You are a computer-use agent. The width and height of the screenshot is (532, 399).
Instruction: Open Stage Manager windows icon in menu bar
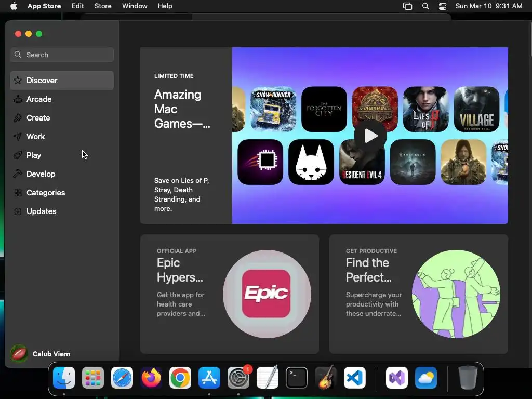tap(407, 6)
